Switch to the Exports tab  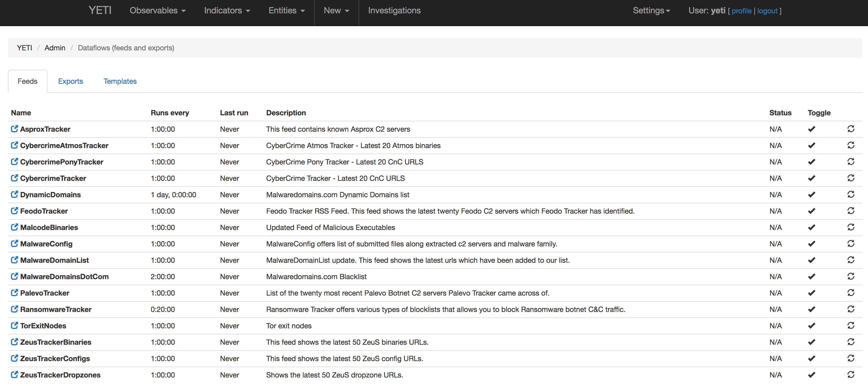coord(71,81)
